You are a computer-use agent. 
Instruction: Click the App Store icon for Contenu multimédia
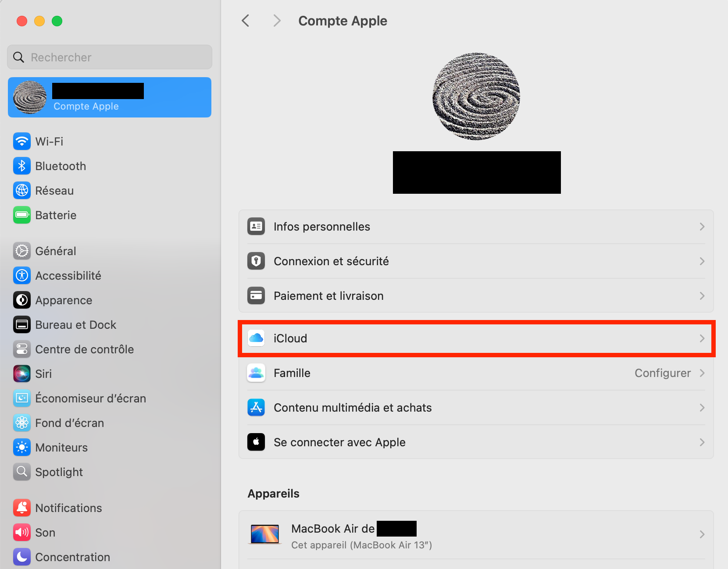(x=256, y=407)
